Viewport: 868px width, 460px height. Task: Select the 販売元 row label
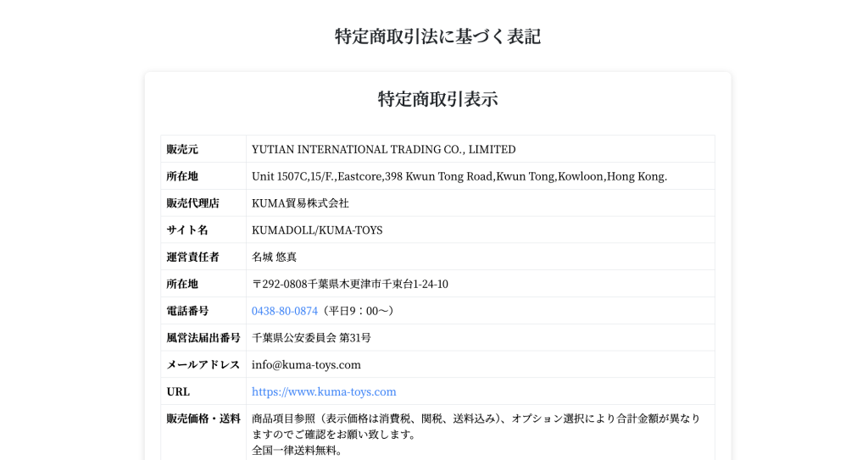coord(182,149)
